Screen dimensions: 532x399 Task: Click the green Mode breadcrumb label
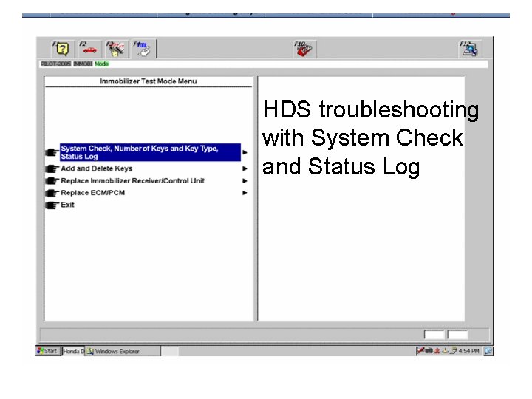pyautogui.click(x=101, y=64)
